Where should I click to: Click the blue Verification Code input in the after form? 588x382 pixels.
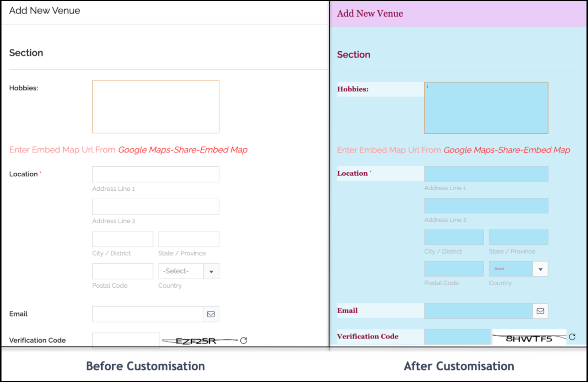coord(457,337)
